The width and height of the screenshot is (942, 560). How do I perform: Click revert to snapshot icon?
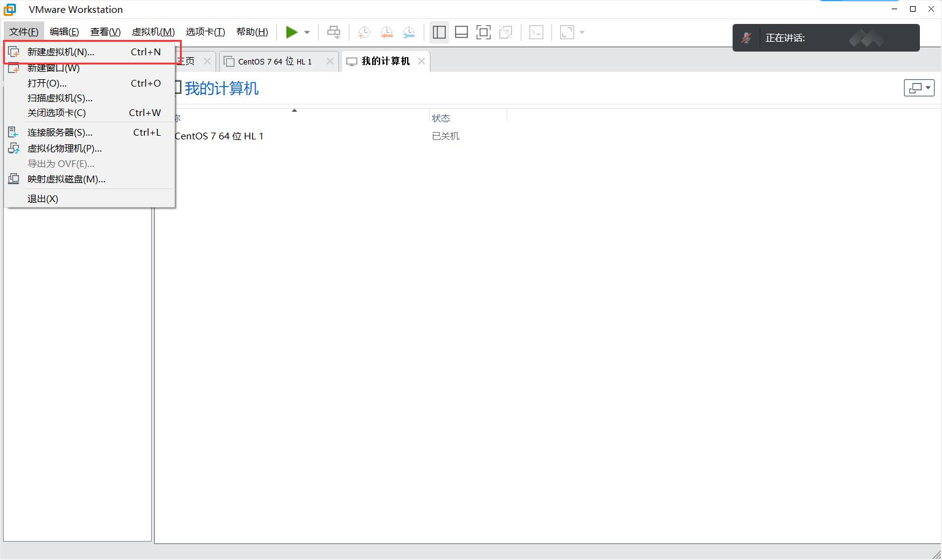[x=386, y=33]
